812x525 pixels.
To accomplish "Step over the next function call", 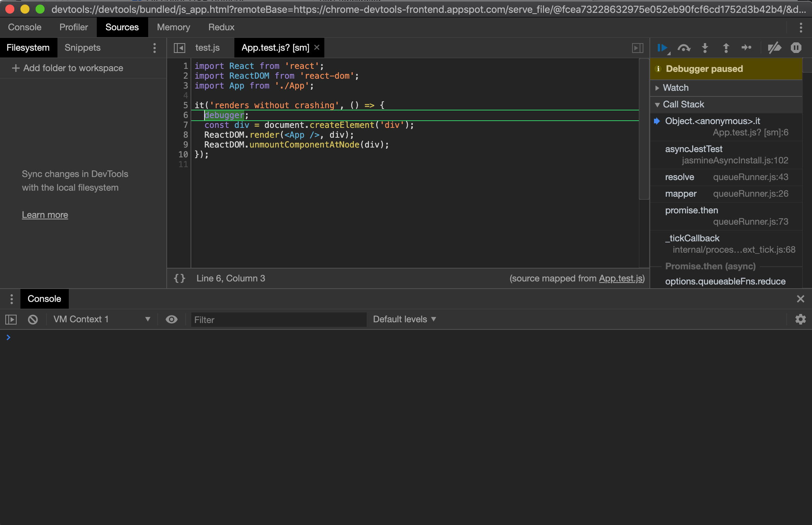I will (x=684, y=48).
